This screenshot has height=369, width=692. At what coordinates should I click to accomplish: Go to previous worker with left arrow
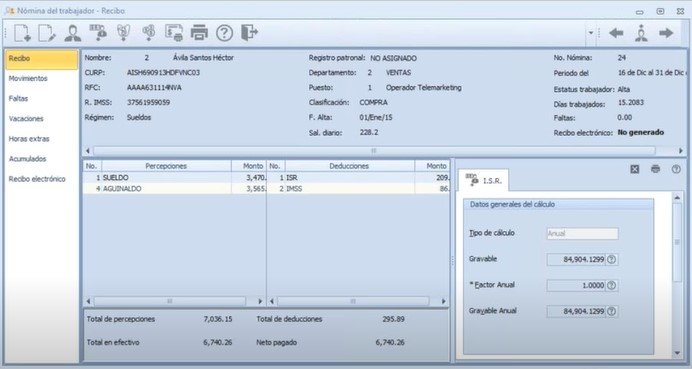(x=616, y=33)
